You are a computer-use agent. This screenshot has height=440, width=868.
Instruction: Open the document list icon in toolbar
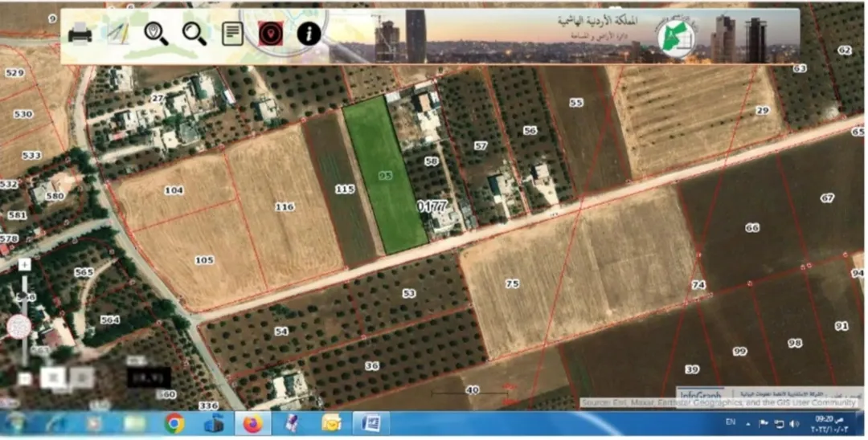pyautogui.click(x=232, y=34)
